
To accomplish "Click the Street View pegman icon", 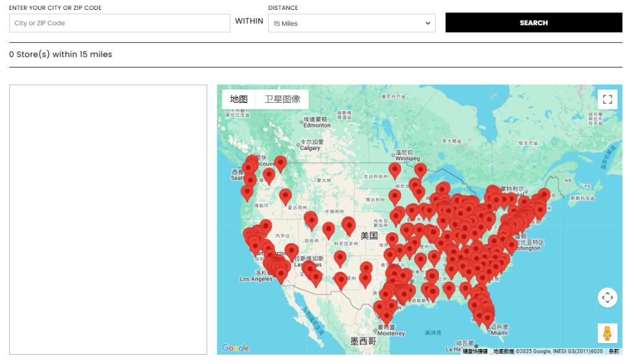I will click(x=607, y=333).
